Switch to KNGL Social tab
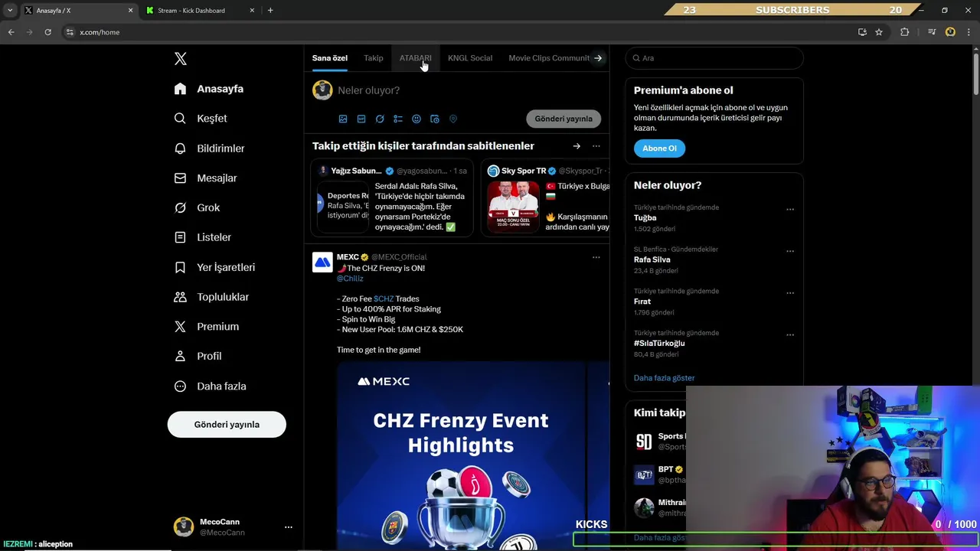Screen dimensions: 980x551 470,58
